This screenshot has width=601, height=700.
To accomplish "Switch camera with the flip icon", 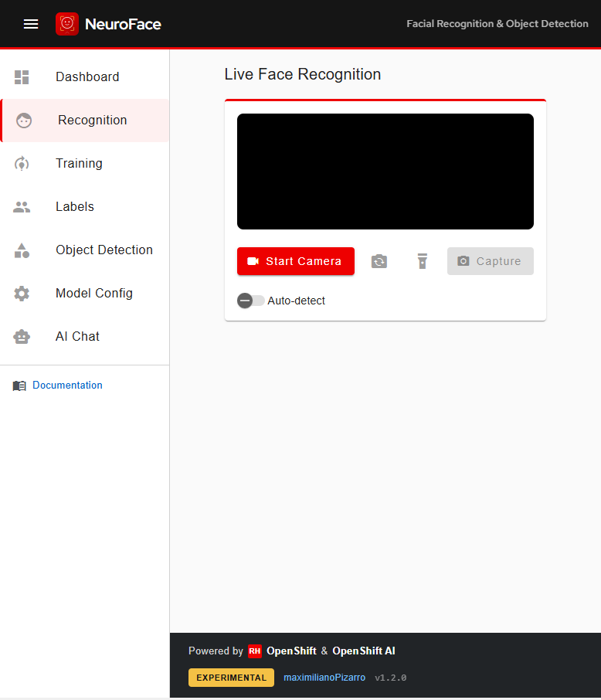I will click(x=379, y=261).
